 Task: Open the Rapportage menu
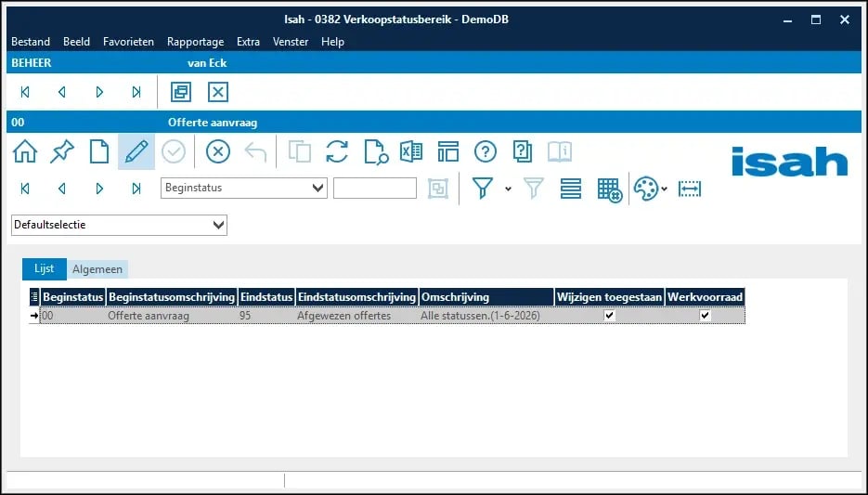click(195, 42)
